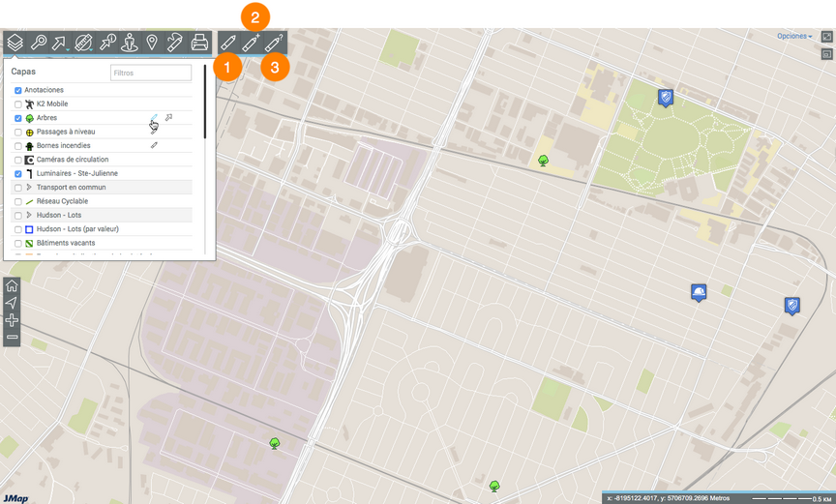Uncheck the Anotaciones layer
The height and width of the screenshot is (504, 836).
[x=18, y=91]
